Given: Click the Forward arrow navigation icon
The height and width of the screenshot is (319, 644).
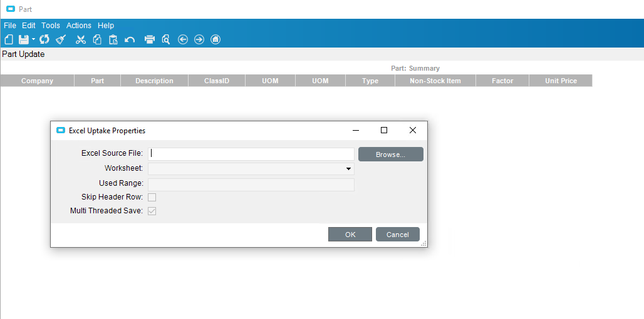Looking at the screenshot, I should [x=199, y=39].
